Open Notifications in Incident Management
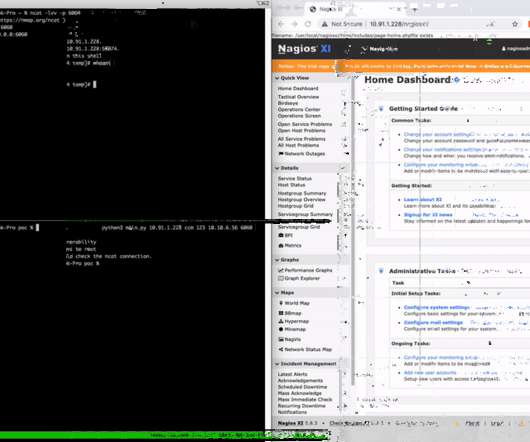The image size is (530, 442). point(292,412)
